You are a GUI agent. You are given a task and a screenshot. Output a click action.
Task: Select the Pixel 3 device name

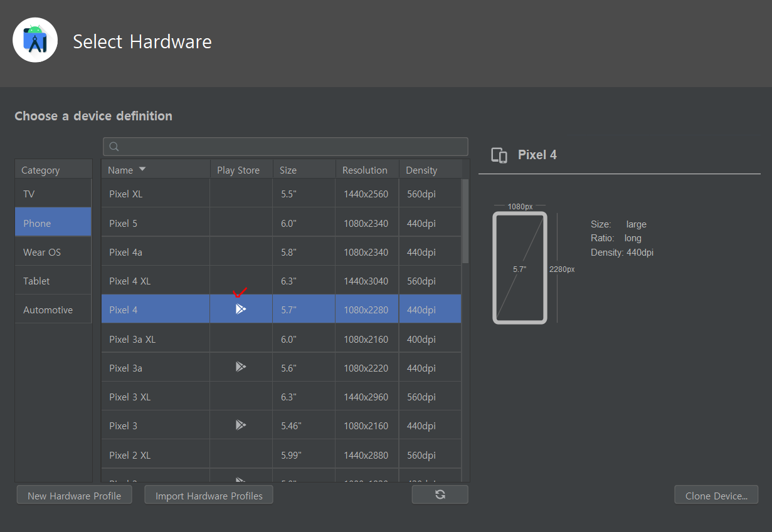click(x=124, y=425)
